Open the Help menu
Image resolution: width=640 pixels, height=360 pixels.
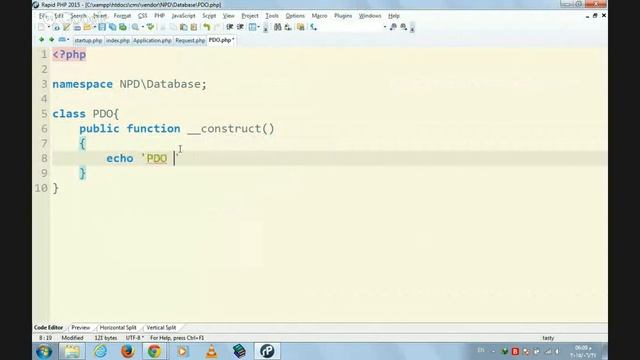coord(393,16)
